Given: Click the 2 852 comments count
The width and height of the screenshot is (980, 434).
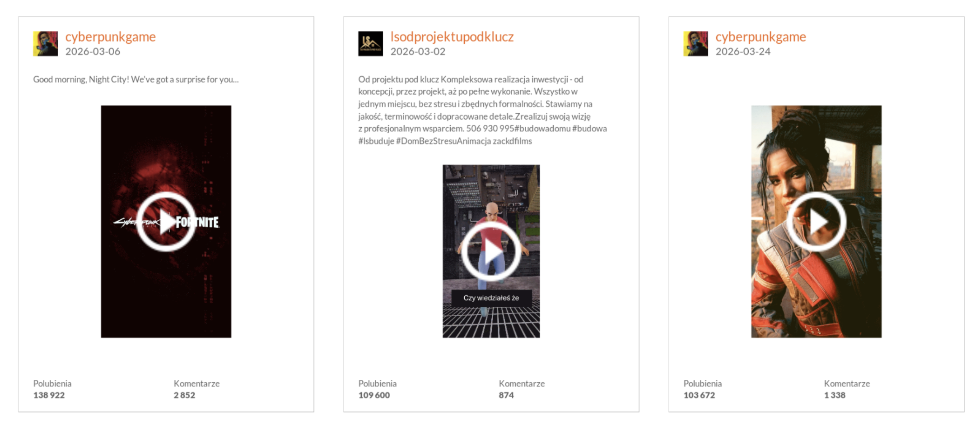Looking at the screenshot, I should [x=184, y=395].
